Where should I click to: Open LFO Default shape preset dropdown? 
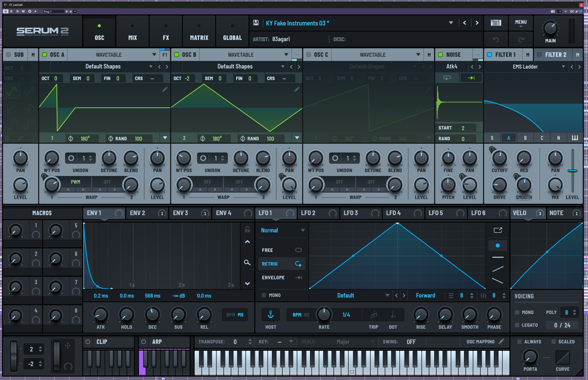click(x=387, y=295)
